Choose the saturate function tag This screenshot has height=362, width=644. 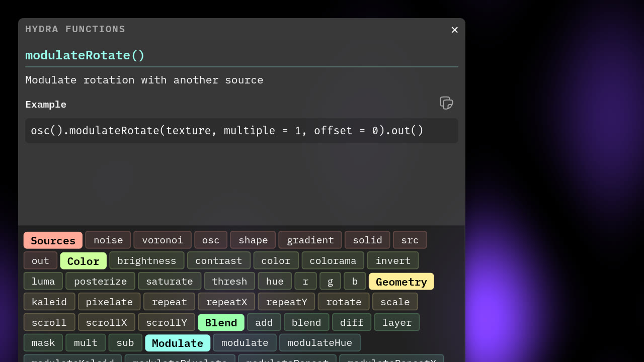170,281
